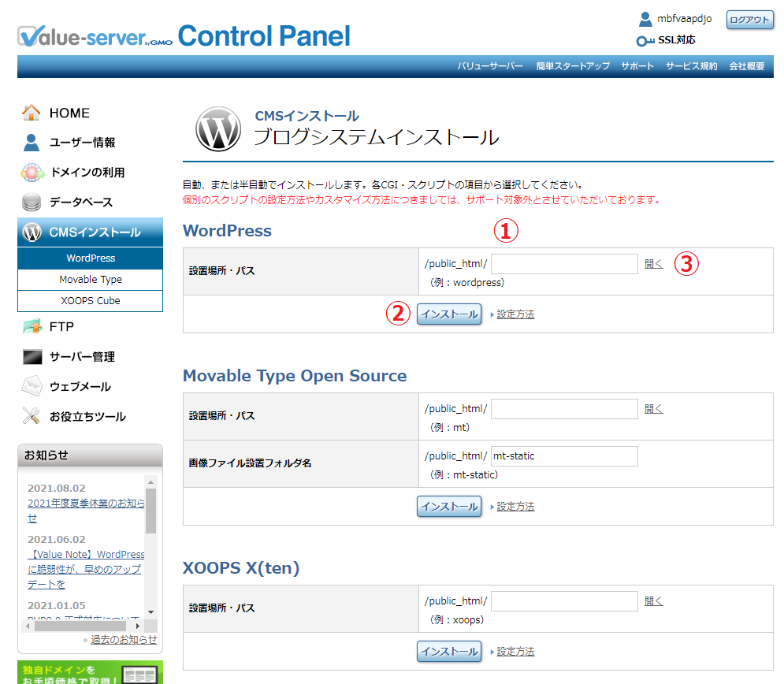This screenshot has width=784, height=684.
Task: Click the FTP folder upload icon
Action: 32,326
